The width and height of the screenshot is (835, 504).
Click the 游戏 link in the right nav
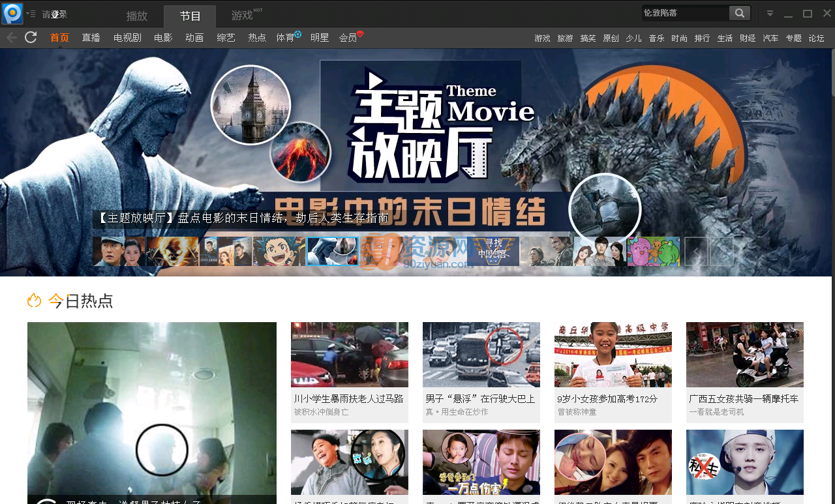[x=542, y=38]
